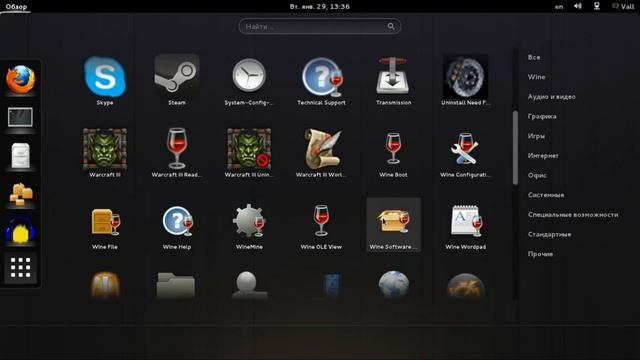Filter apps by Wine category
This screenshot has height=360, width=640.
pyautogui.click(x=536, y=77)
